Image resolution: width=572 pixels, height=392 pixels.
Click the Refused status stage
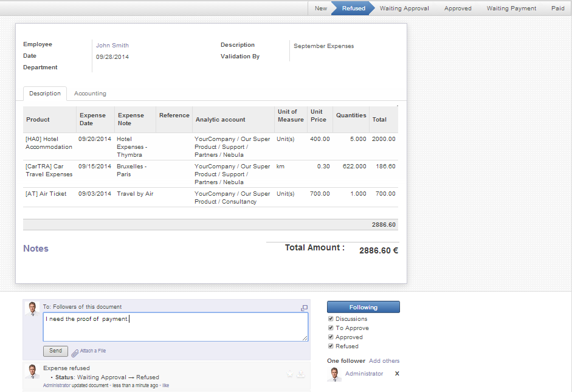point(353,8)
